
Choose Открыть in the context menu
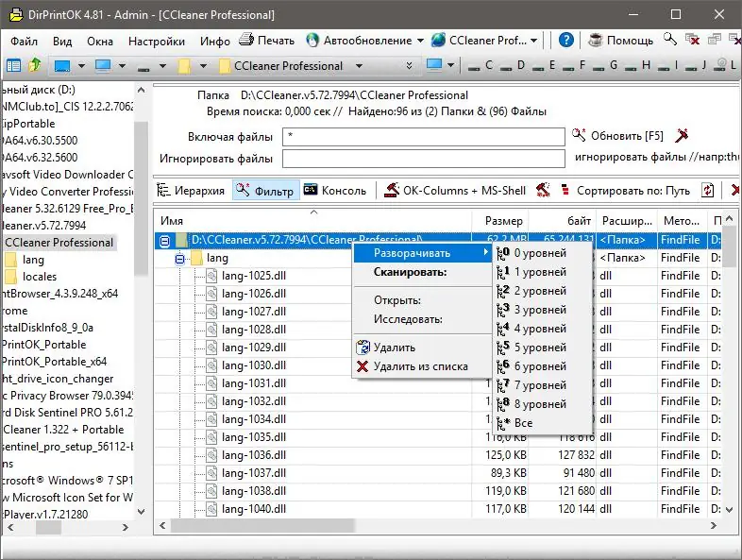(422, 300)
